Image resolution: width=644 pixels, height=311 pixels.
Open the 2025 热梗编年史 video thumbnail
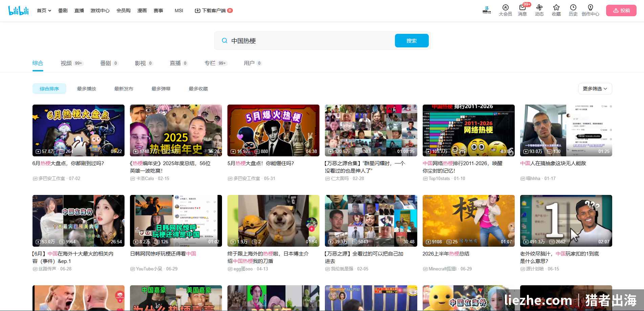click(176, 130)
